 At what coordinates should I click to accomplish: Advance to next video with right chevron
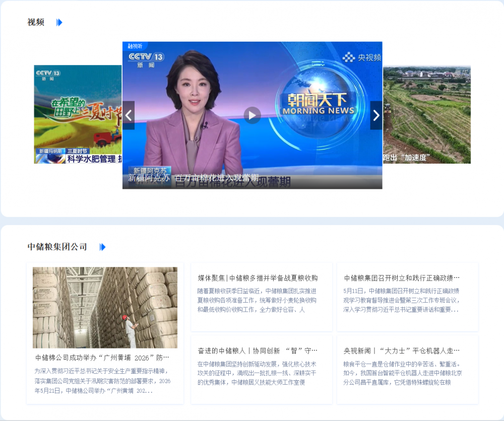click(x=376, y=115)
